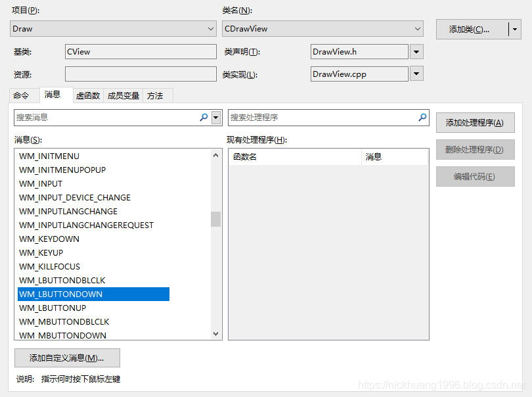Click the 函数名 column header
The height and width of the screenshot is (397, 532).
[295, 157]
